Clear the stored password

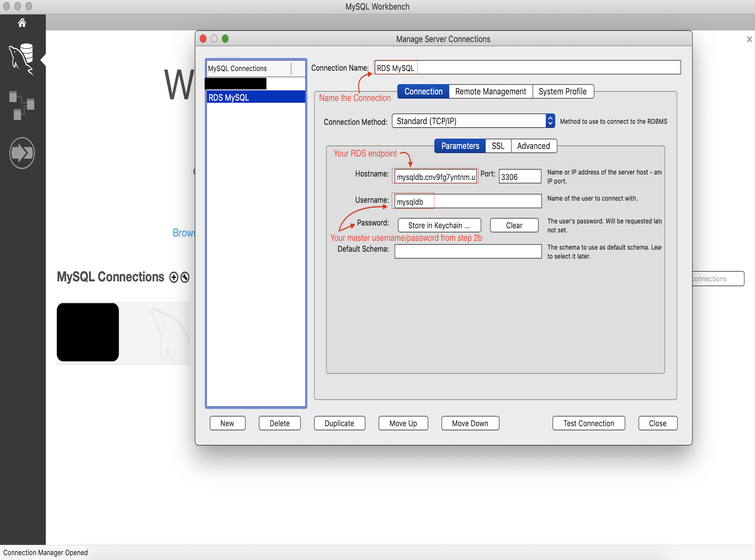tap(514, 225)
